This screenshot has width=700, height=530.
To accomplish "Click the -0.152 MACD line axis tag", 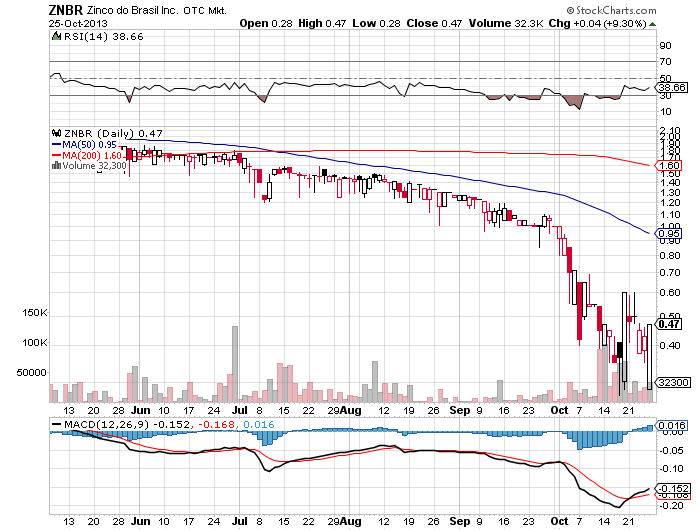I will [x=671, y=488].
